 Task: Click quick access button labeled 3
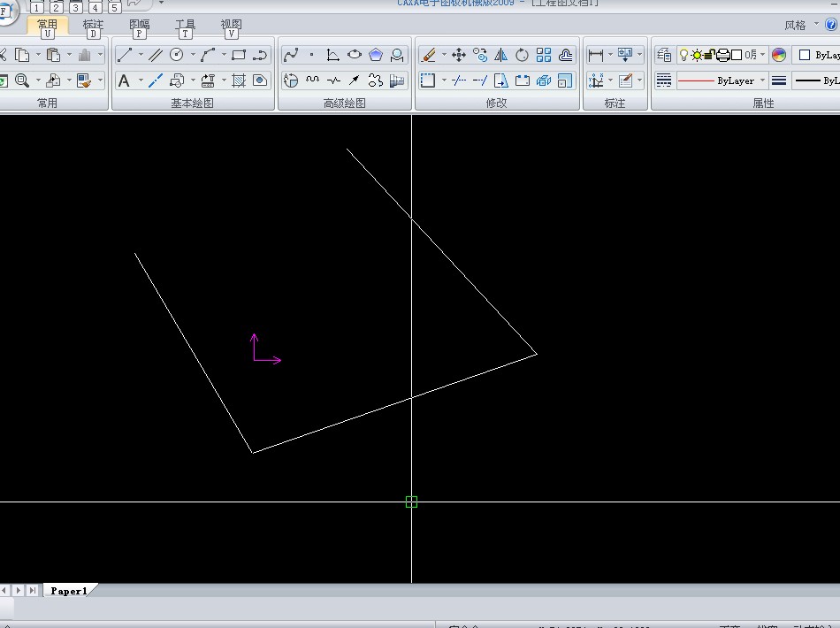pos(75,7)
